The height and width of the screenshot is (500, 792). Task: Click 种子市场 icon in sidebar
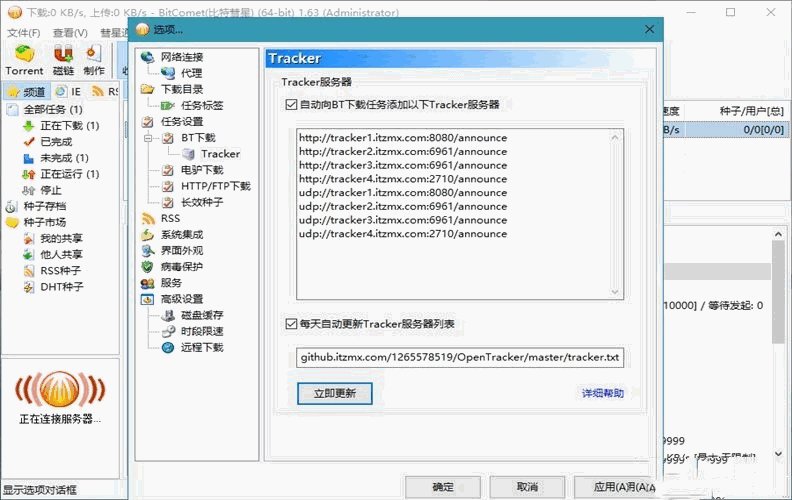[12, 222]
